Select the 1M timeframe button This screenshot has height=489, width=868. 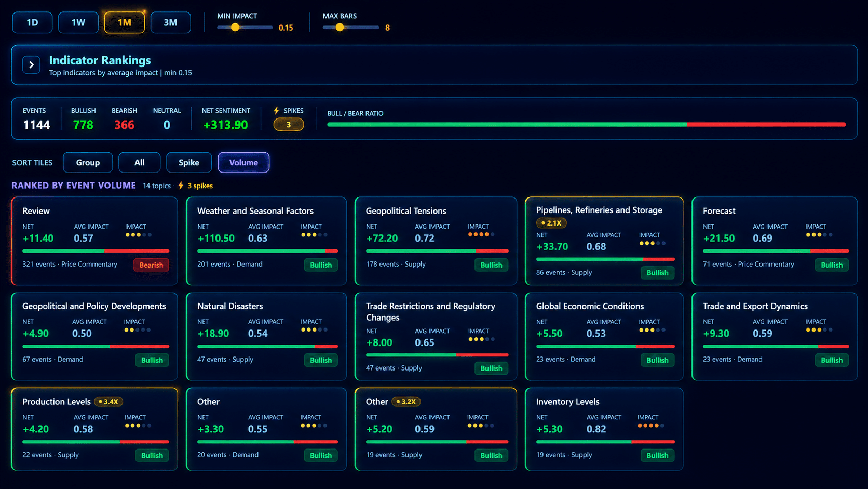(125, 22)
